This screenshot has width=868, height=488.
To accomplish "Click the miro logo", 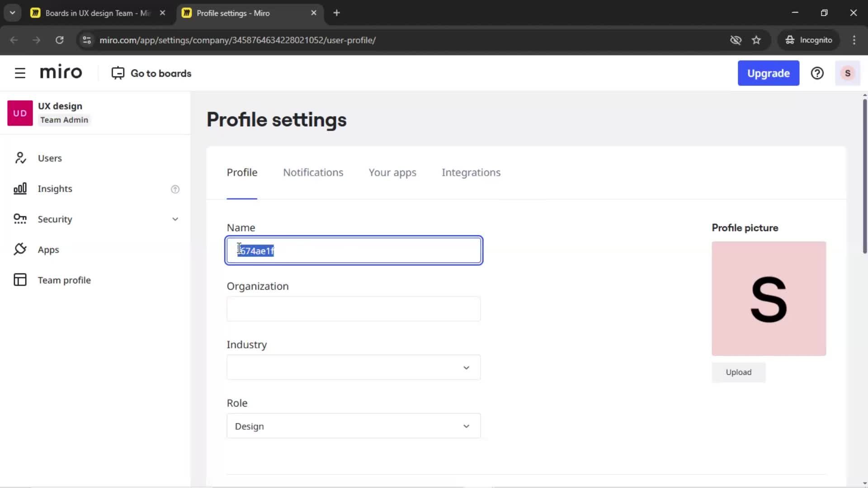I will tap(61, 73).
